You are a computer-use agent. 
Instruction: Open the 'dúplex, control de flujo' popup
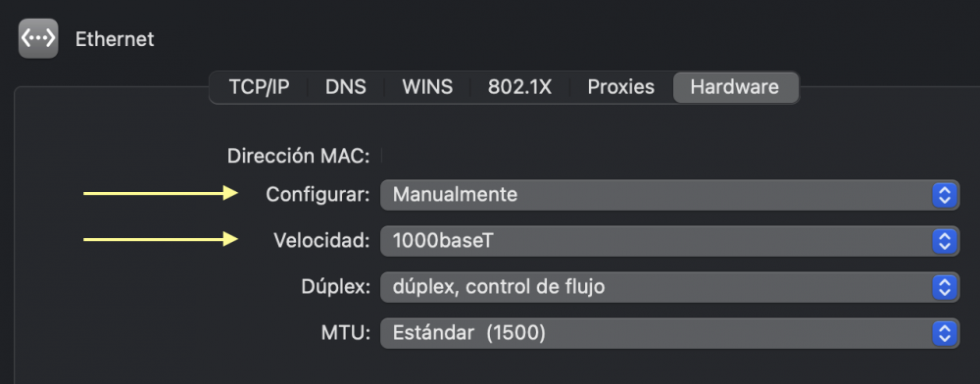pyautogui.click(x=669, y=287)
